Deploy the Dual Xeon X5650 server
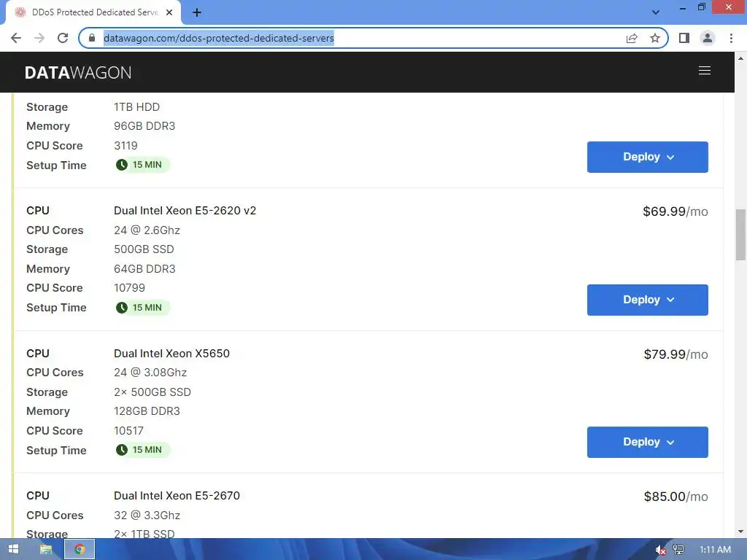Image resolution: width=747 pixels, height=560 pixels. tap(648, 443)
